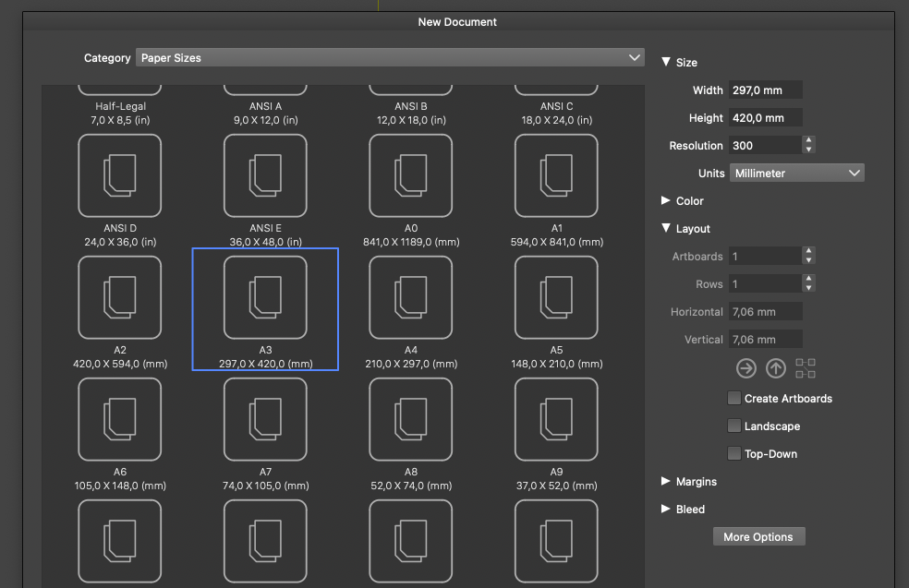Choose the A7 paper size preset icon
The width and height of the screenshot is (909, 588).
click(x=265, y=419)
